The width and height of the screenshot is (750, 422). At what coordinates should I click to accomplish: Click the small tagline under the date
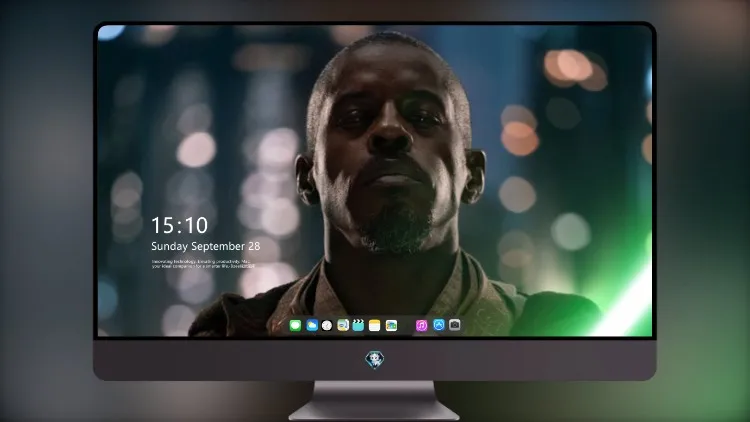(203, 264)
